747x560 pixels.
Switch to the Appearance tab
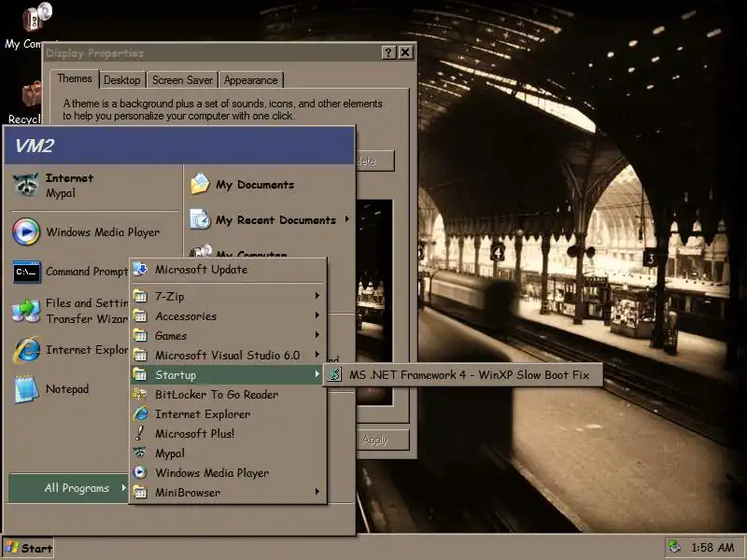(250, 80)
